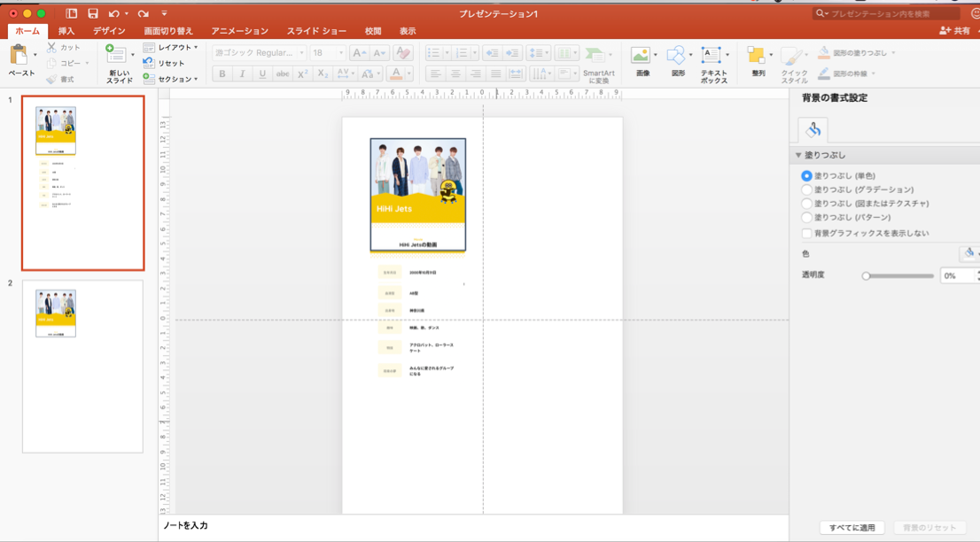Image resolution: width=980 pixels, height=542 pixels.
Task: Decrease the list indent level
Action: pos(492,53)
